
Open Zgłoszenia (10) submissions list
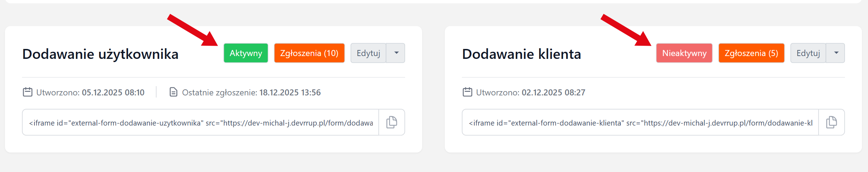[x=309, y=53]
